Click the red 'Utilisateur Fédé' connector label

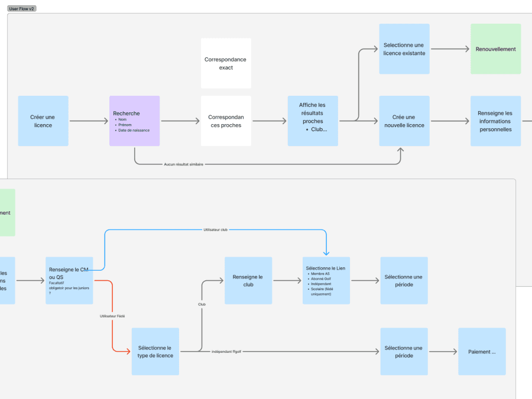click(111, 316)
